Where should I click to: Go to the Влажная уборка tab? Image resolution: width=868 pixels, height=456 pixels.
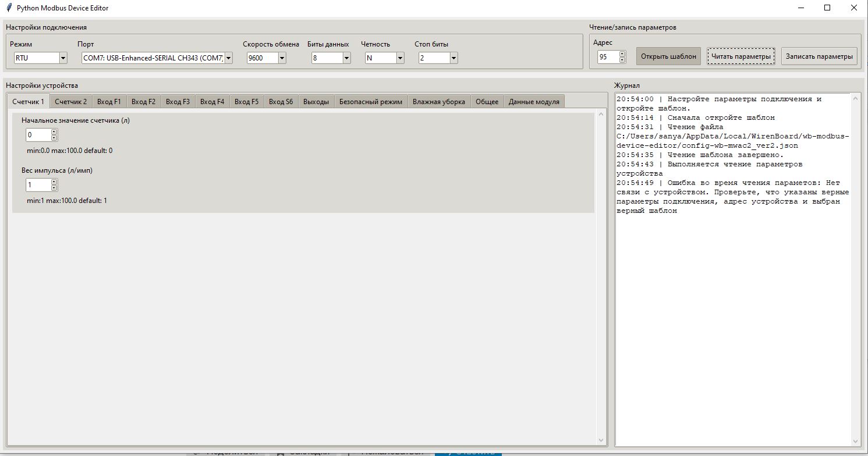[438, 102]
